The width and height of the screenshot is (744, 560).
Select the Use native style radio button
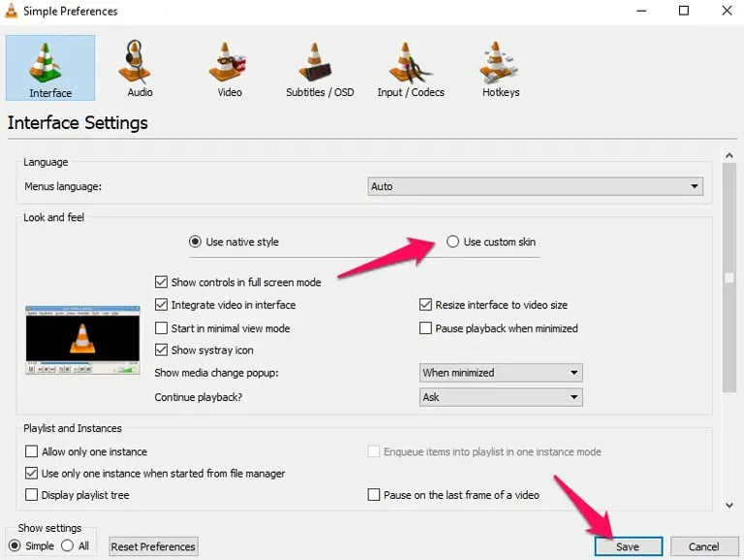point(195,242)
